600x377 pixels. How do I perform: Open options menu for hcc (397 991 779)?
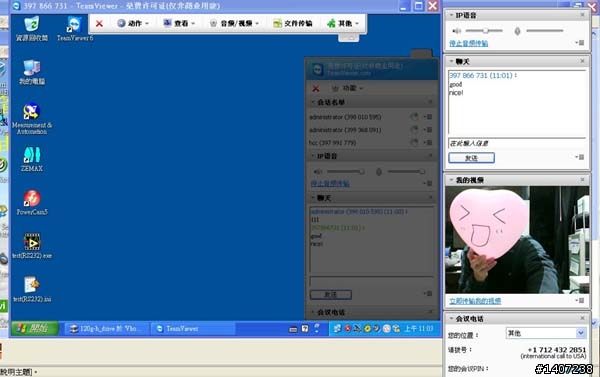(x=428, y=143)
